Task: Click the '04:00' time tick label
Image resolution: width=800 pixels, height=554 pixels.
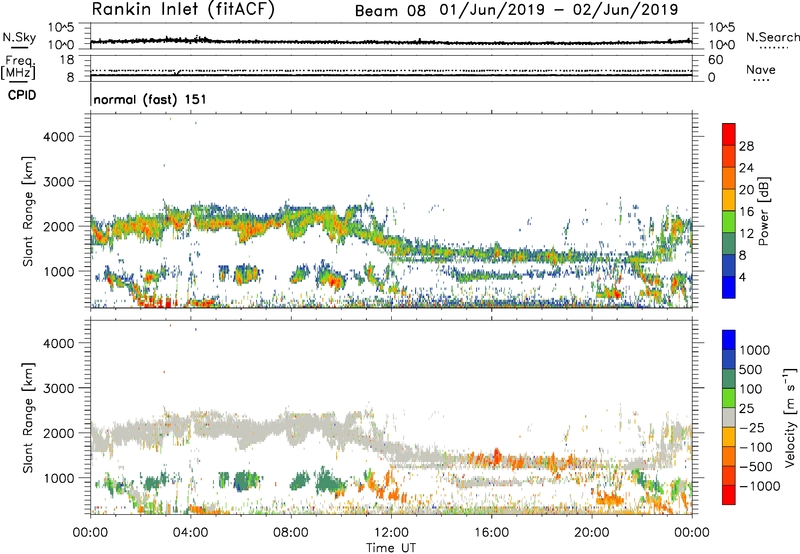Action: point(190,533)
